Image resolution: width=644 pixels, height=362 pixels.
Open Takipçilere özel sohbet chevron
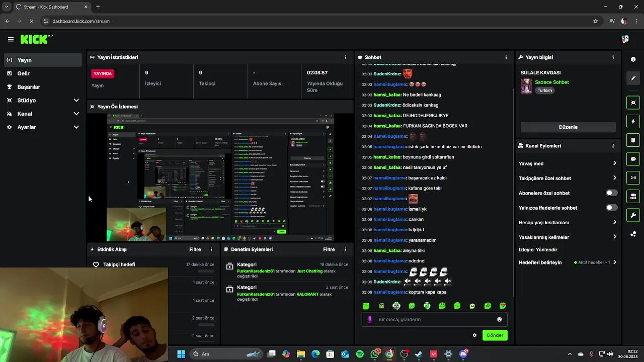(x=614, y=178)
